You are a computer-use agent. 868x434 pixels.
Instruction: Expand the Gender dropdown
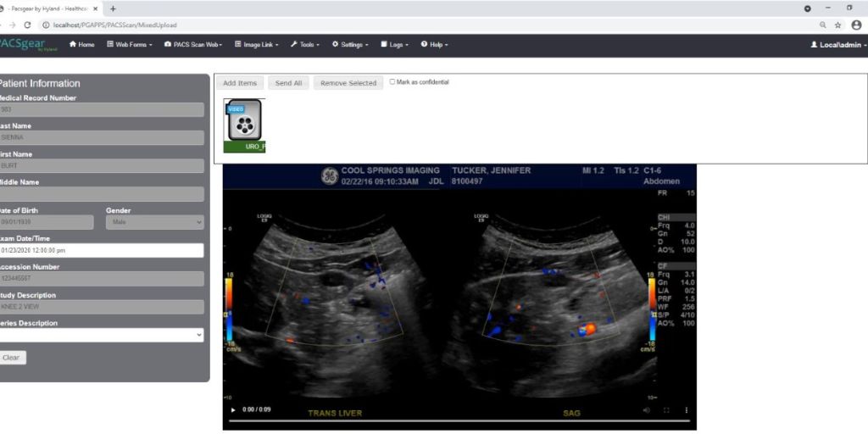click(x=154, y=222)
